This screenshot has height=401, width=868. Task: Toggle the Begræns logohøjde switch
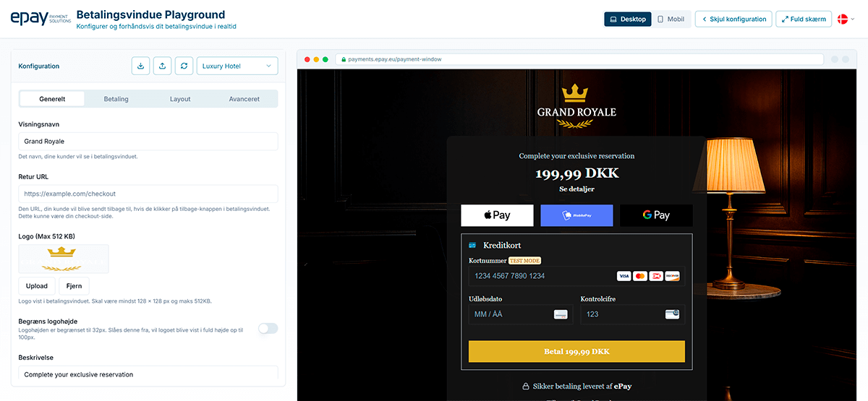click(x=268, y=329)
